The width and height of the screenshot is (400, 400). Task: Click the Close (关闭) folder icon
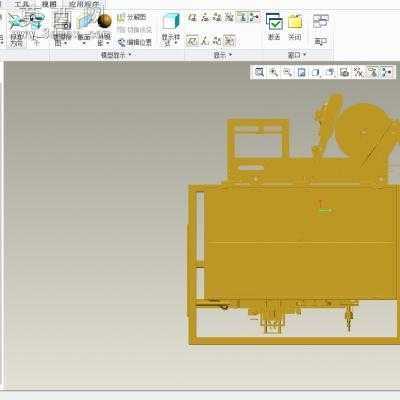tap(295, 22)
